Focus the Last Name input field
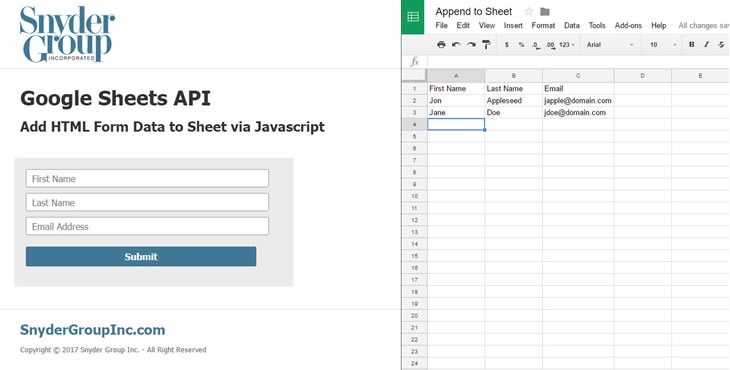 click(x=147, y=202)
